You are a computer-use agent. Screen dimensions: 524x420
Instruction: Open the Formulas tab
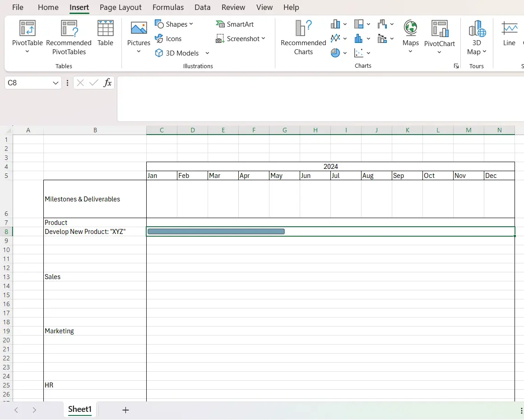(168, 7)
